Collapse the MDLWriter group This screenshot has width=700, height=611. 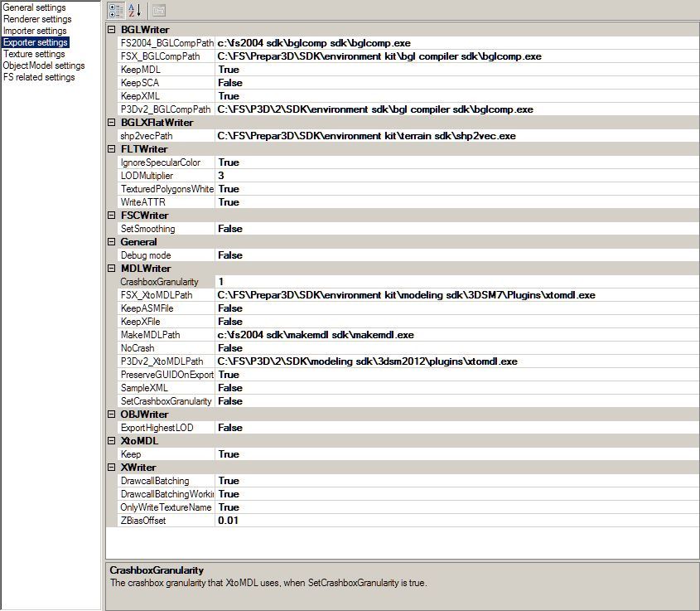point(112,268)
